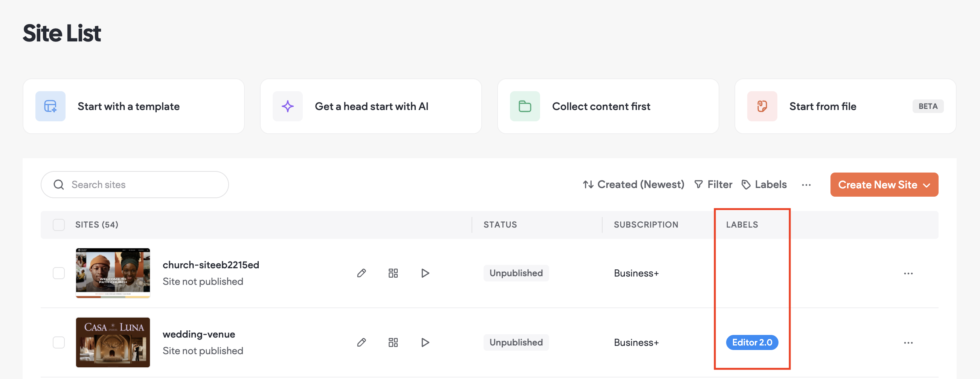Focus the Search sites input field
Viewport: 980px width, 379px height.
tap(145, 185)
